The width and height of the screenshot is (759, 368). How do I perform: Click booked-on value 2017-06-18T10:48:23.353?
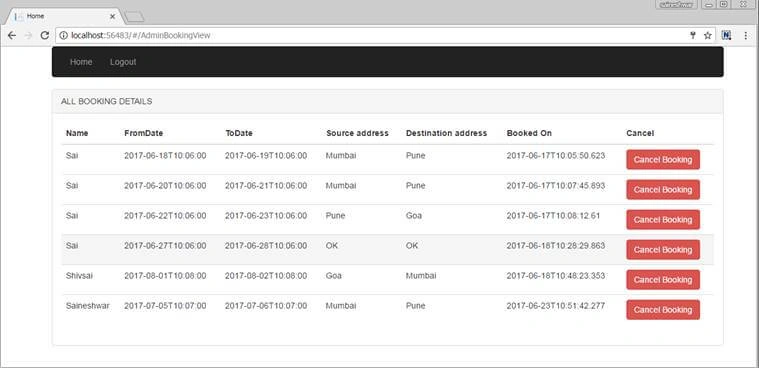pyautogui.click(x=556, y=276)
